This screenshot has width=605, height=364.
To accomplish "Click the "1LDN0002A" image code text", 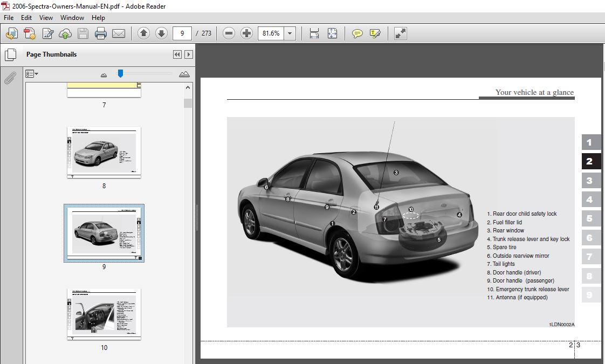I will 562,325.
